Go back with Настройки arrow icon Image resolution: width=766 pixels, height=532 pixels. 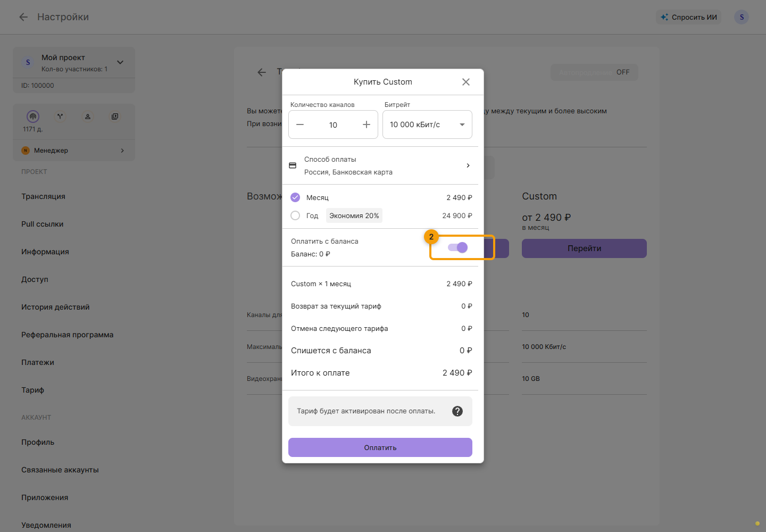[23, 17]
